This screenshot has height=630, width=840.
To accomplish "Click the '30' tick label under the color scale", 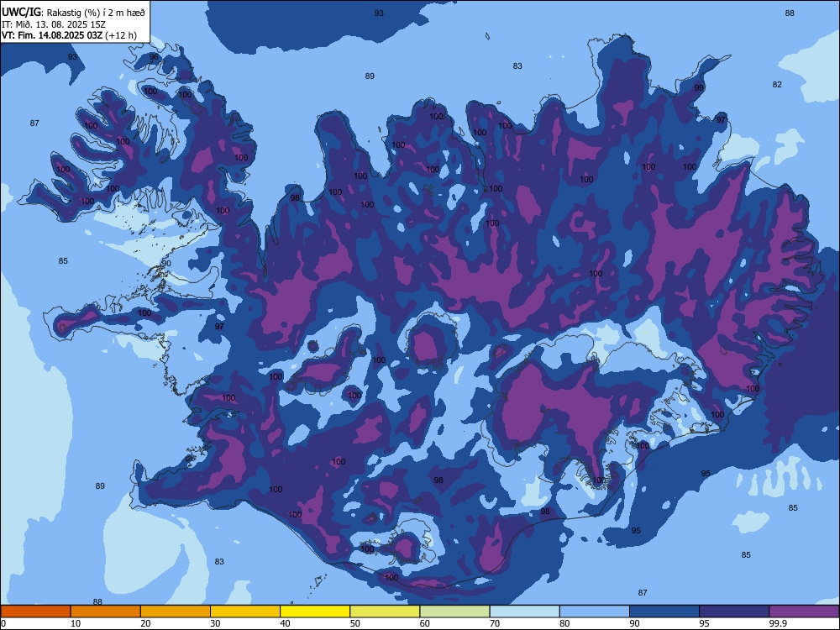I will pyautogui.click(x=215, y=623).
